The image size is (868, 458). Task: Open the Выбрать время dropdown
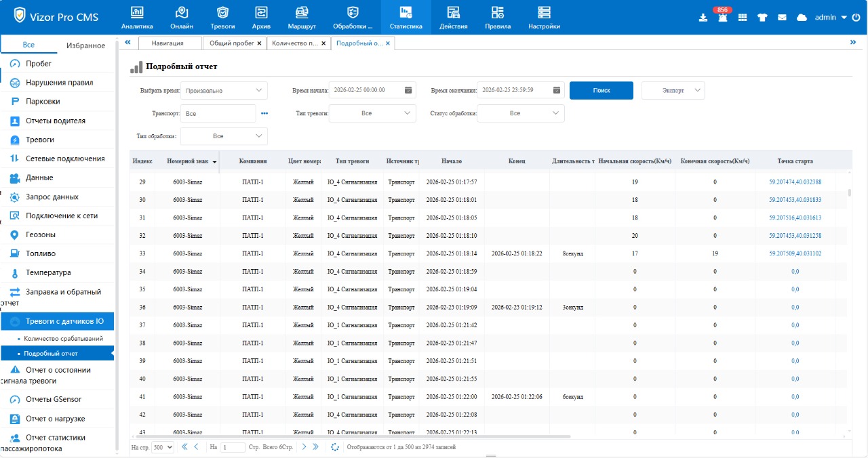click(224, 90)
